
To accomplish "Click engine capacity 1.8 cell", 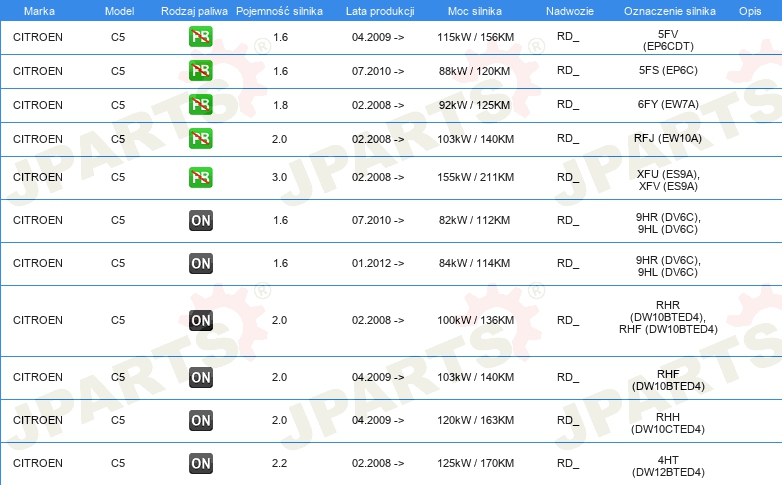I will pyautogui.click(x=280, y=105).
